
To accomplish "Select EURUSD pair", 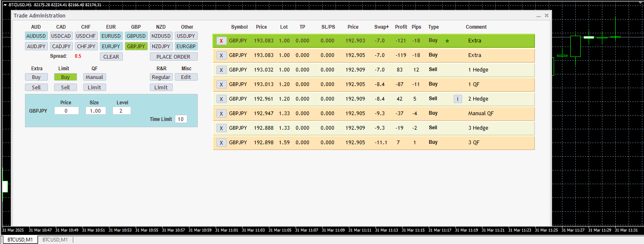I will pyautogui.click(x=111, y=36).
